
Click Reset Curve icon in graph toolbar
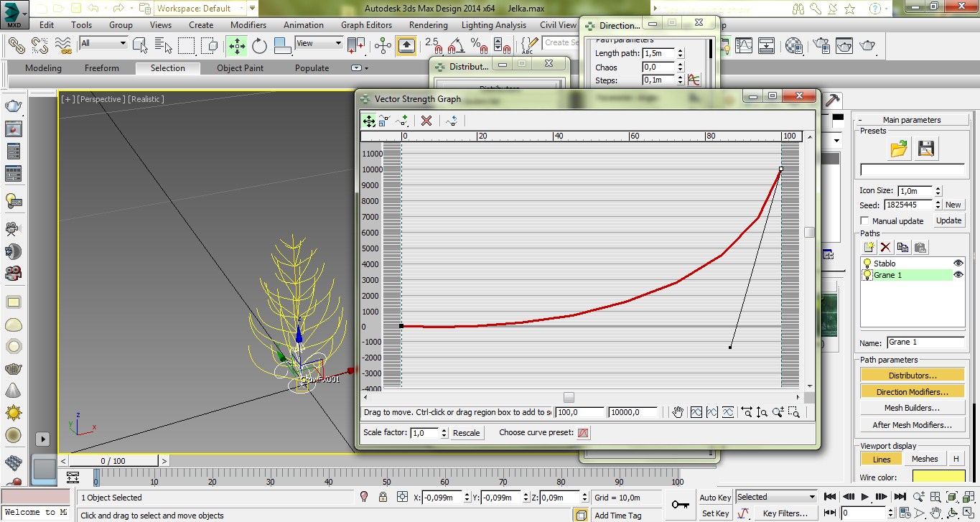coord(452,121)
